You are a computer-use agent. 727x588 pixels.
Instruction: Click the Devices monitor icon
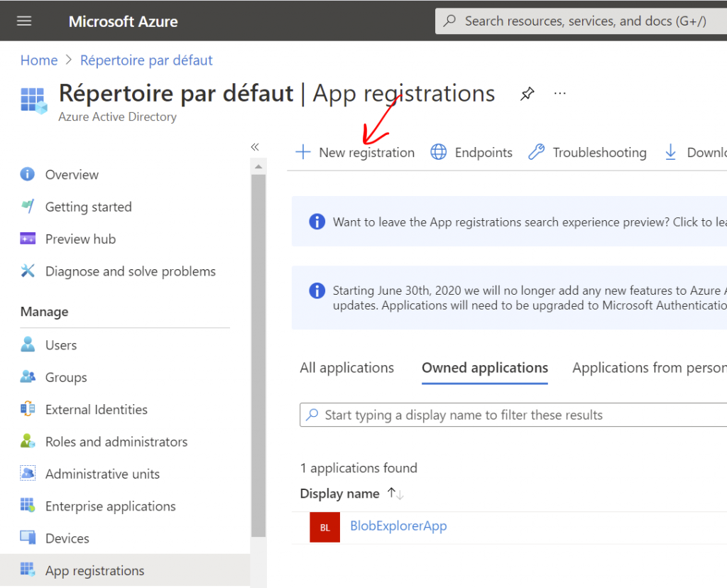coord(28,537)
